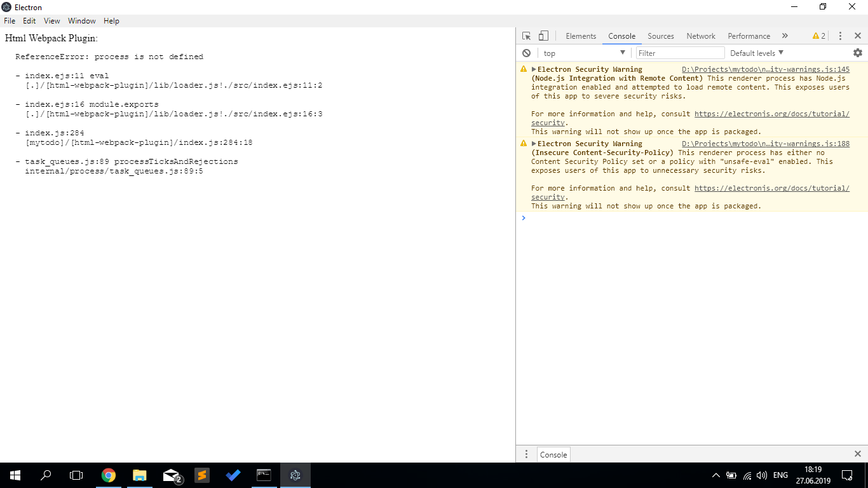
Task: Switch to the Performance tab
Action: 749,36
